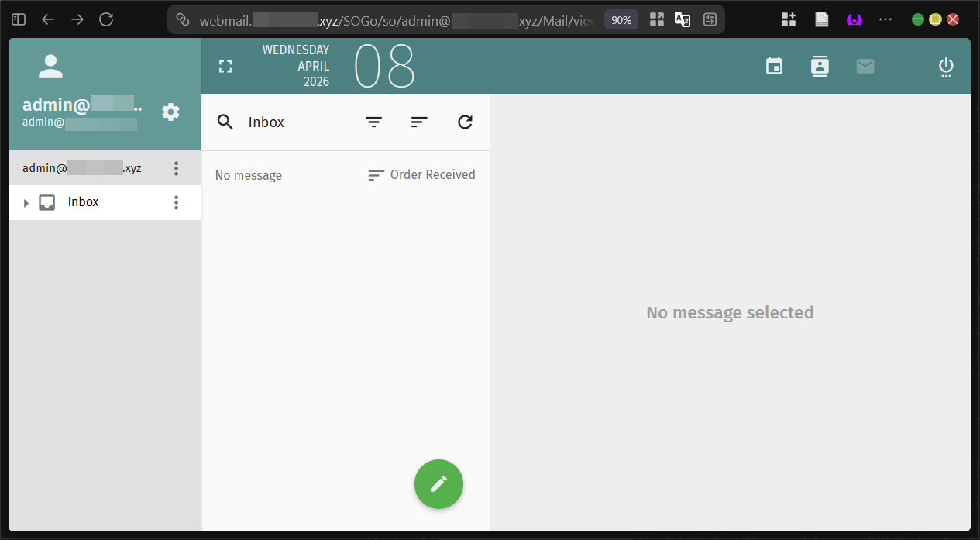Refresh the Inbox message list
Screen dimensions: 980x540
click(x=465, y=122)
